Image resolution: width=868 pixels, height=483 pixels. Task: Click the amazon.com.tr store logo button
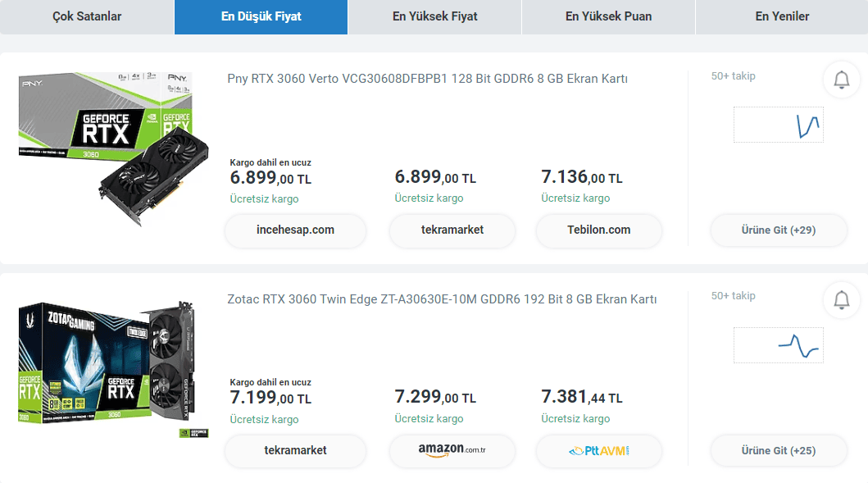(x=452, y=450)
